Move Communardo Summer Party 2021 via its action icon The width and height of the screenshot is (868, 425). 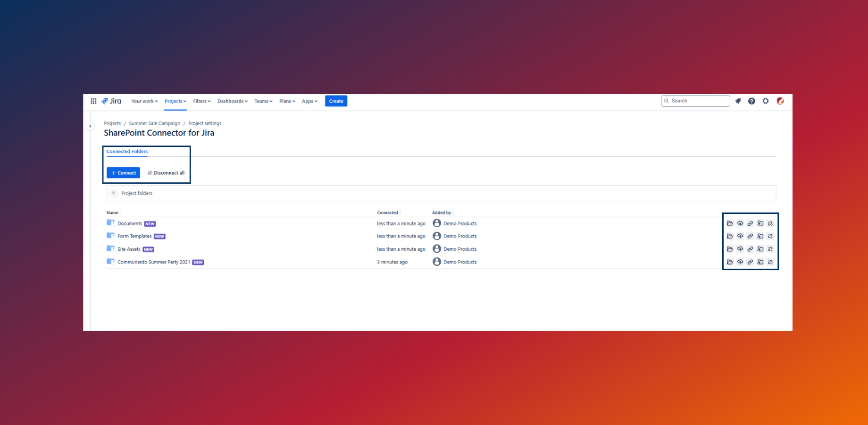(x=760, y=262)
